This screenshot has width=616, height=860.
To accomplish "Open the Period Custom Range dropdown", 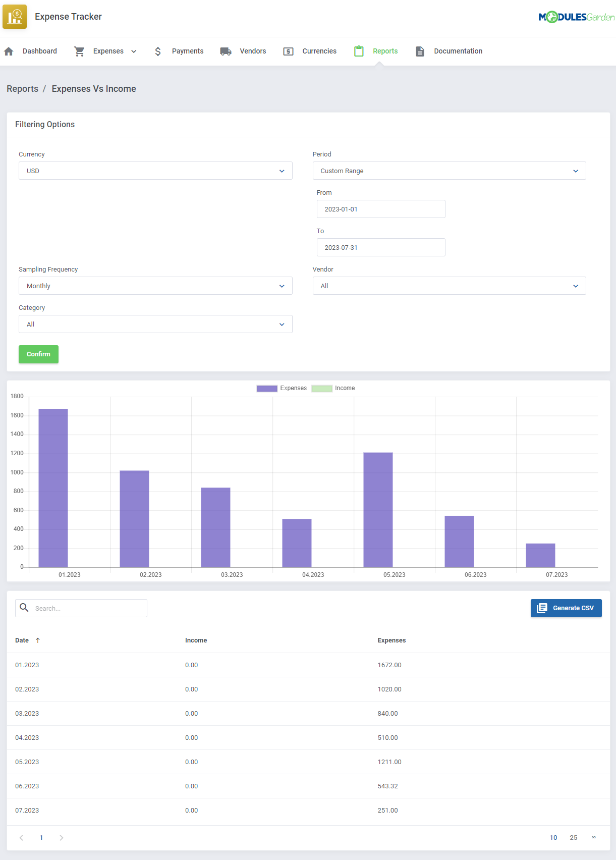I will point(449,171).
